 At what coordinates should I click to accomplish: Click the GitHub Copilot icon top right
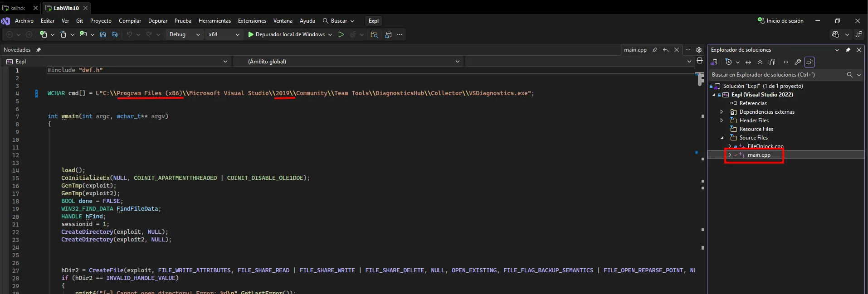tap(836, 34)
